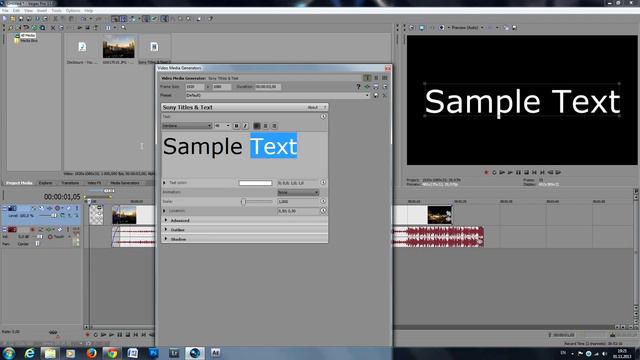Click the Record button under the timeline
The height and width of the screenshot is (360, 640).
tap(87, 335)
